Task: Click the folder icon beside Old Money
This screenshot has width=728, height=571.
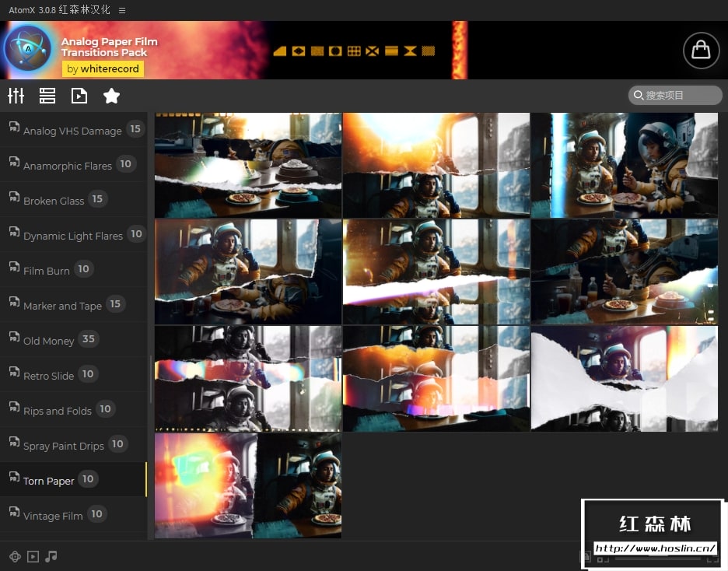Action: pyautogui.click(x=15, y=337)
